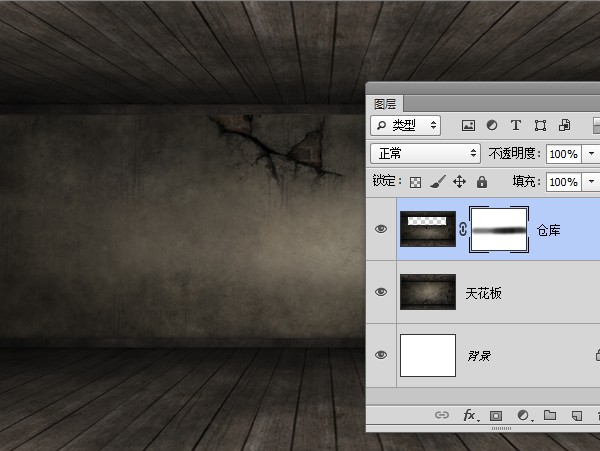This screenshot has width=600, height=451.
Task: Select the 仓库 layer mask thumbnail
Action: (x=499, y=229)
